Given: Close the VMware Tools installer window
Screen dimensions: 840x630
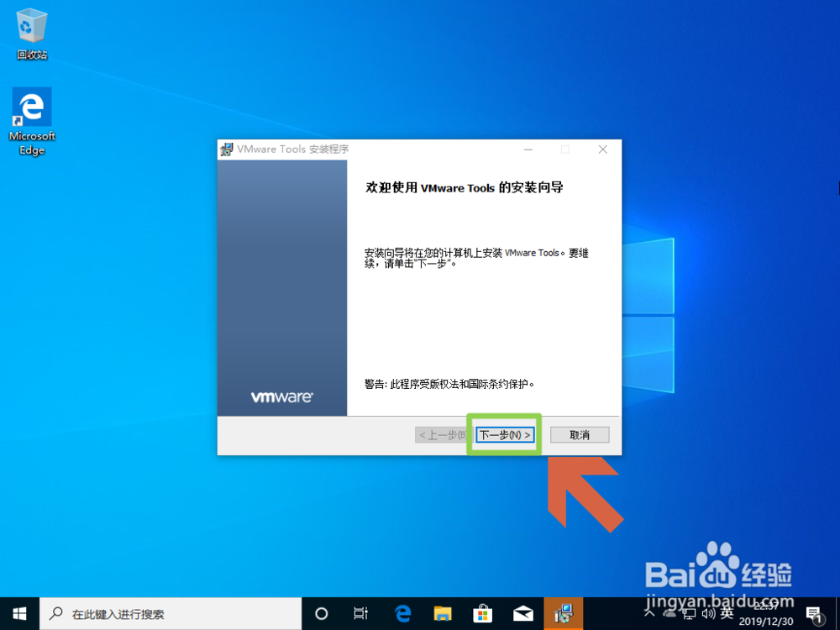Looking at the screenshot, I should [x=602, y=150].
